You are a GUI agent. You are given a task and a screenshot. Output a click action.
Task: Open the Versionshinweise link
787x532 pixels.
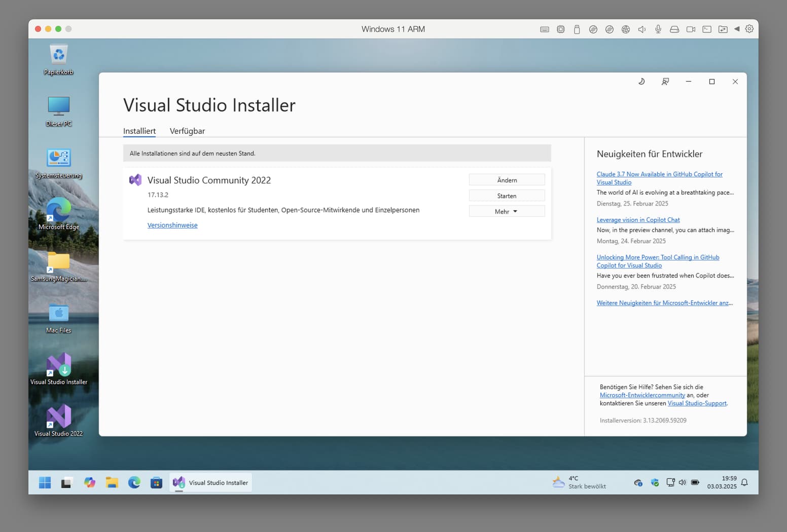point(172,225)
